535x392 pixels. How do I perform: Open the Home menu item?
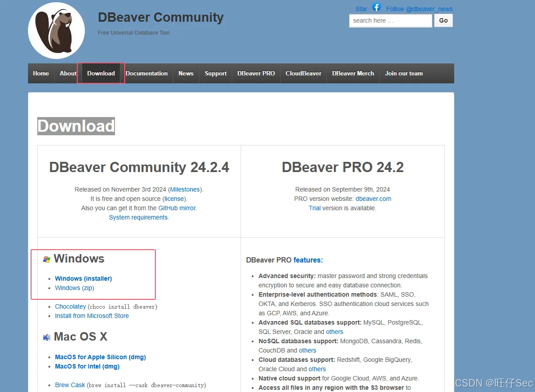(41, 73)
